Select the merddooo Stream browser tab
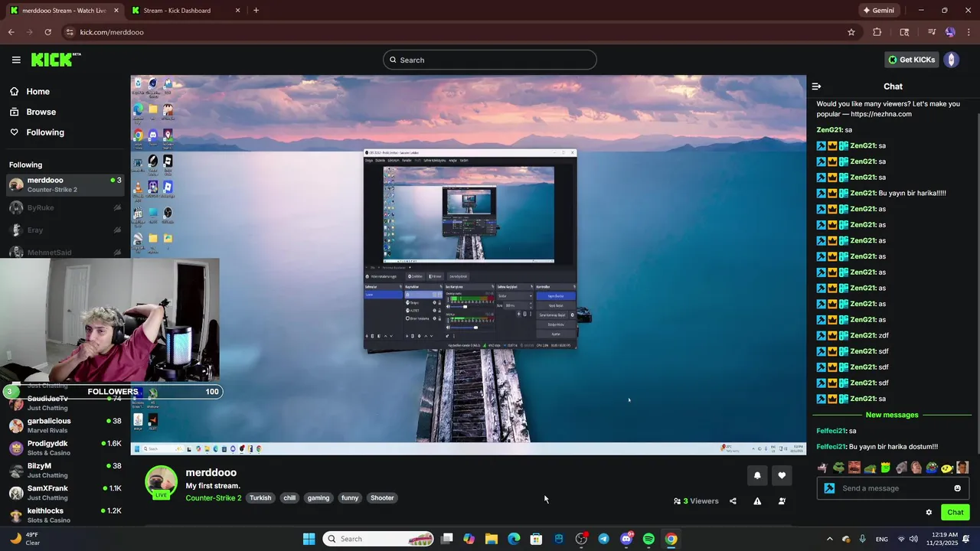The image size is (980, 551). pos(64,11)
